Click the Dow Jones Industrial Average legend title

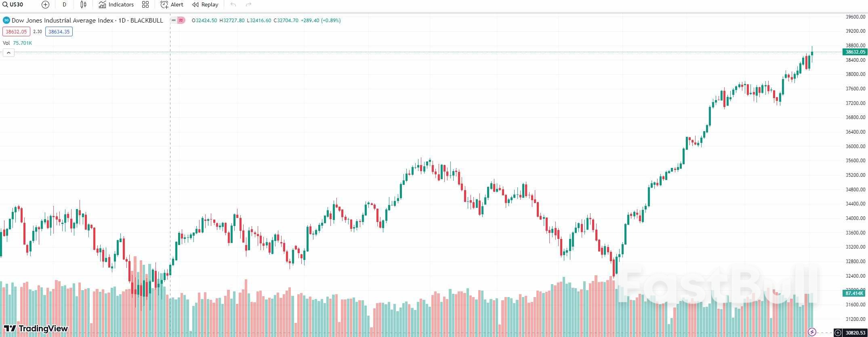pos(61,20)
